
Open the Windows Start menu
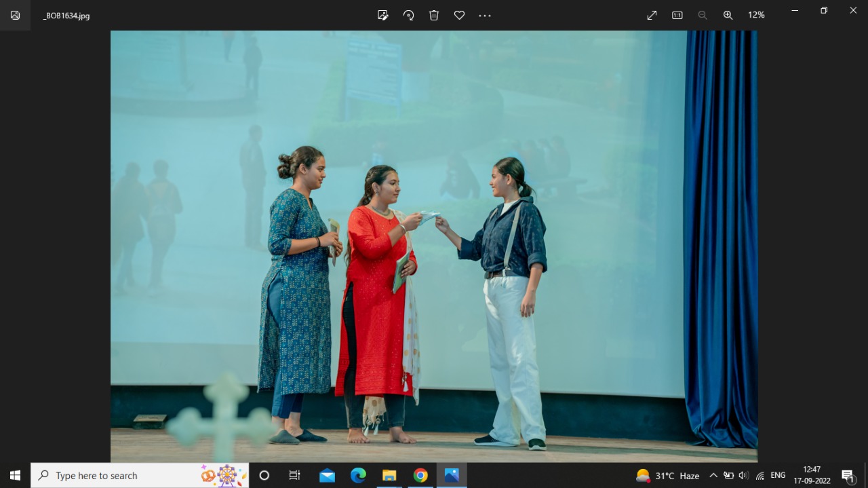[15, 476]
